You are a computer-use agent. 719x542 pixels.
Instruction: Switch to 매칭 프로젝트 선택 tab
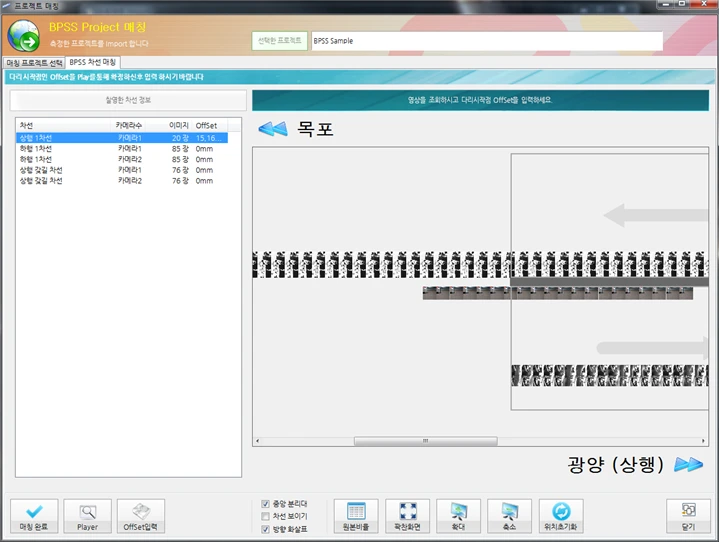(x=34, y=63)
